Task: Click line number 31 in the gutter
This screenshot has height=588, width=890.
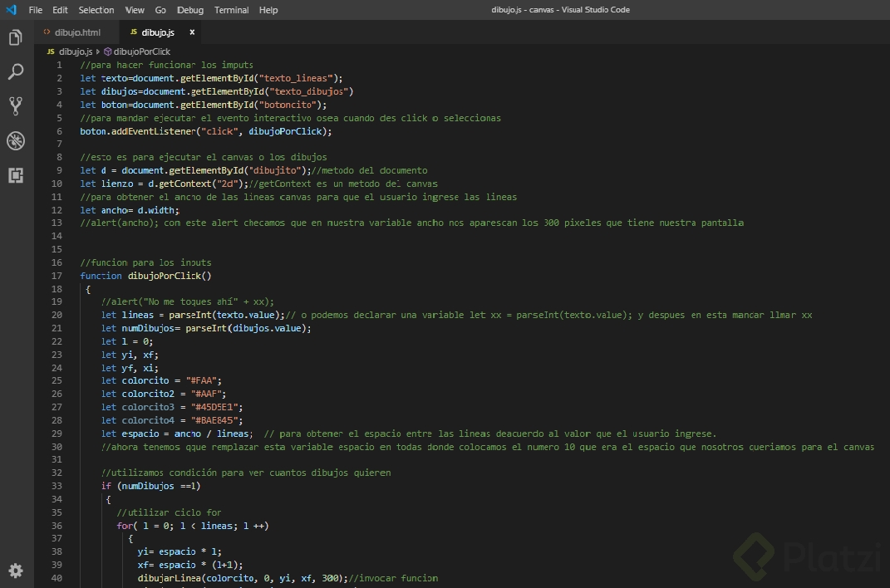Action: (57, 459)
